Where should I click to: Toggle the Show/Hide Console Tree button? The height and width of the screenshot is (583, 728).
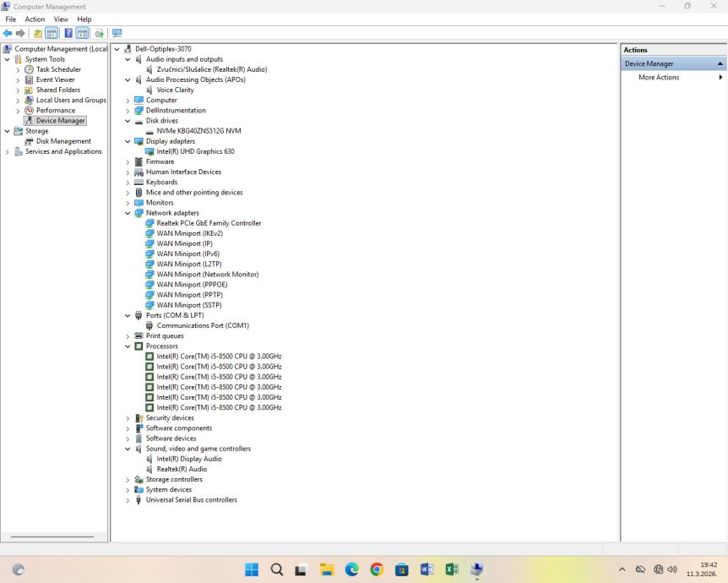click(x=52, y=33)
